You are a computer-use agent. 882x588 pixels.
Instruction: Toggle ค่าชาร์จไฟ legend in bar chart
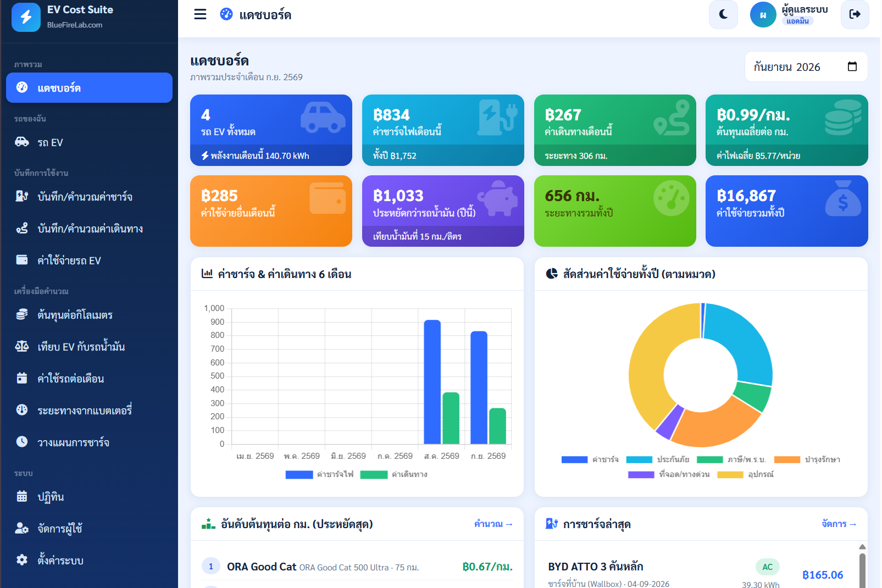(x=320, y=474)
